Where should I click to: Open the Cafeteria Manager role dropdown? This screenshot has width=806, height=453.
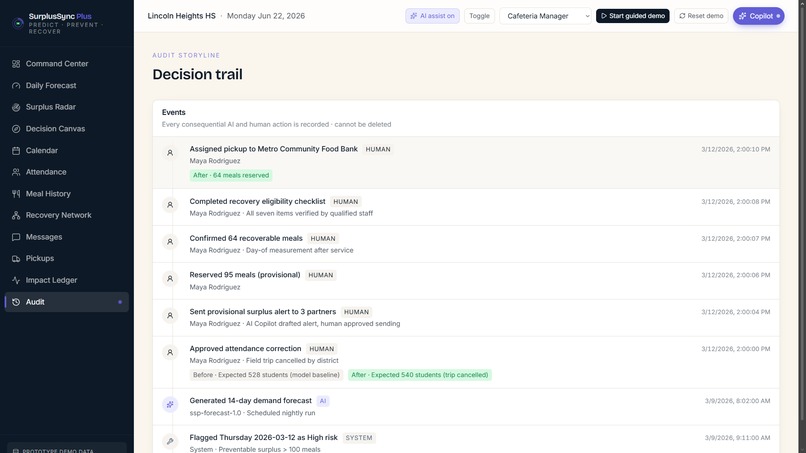pyautogui.click(x=545, y=16)
